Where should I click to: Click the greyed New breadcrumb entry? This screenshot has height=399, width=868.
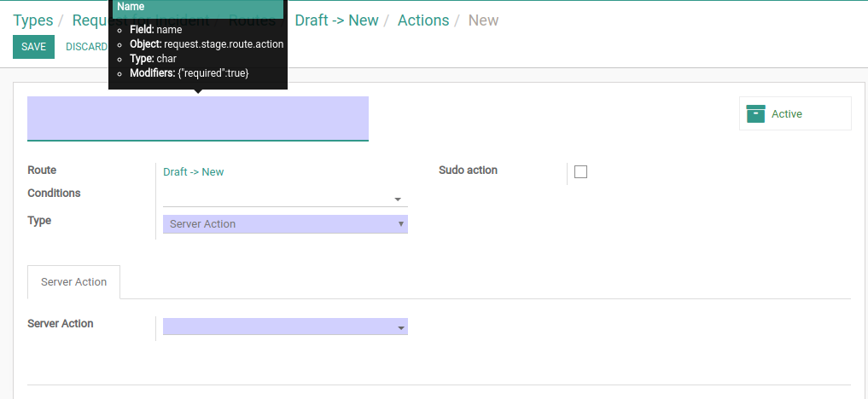(483, 20)
